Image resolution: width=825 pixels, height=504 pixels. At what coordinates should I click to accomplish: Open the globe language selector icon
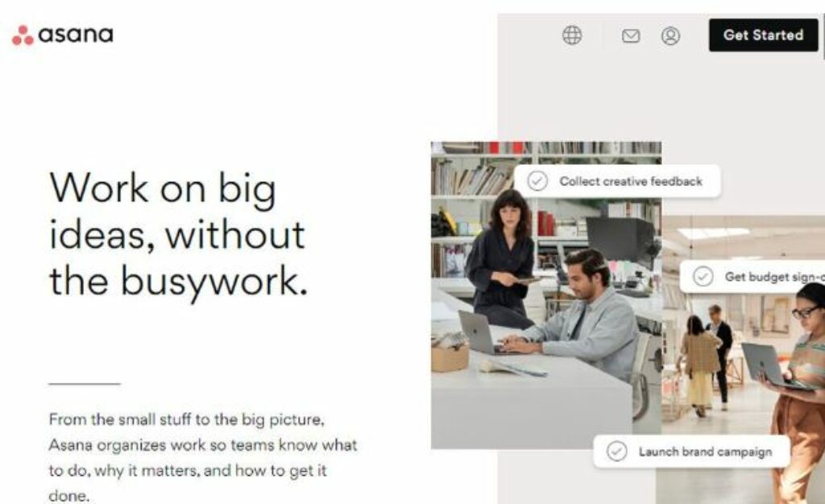coord(572,35)
